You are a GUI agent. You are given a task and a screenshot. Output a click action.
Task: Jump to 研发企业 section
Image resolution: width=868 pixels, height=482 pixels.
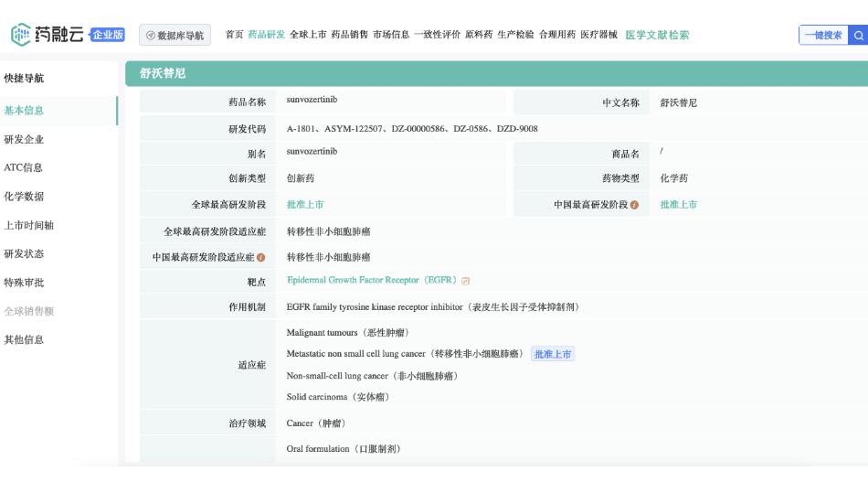click(x=24, y=140)
